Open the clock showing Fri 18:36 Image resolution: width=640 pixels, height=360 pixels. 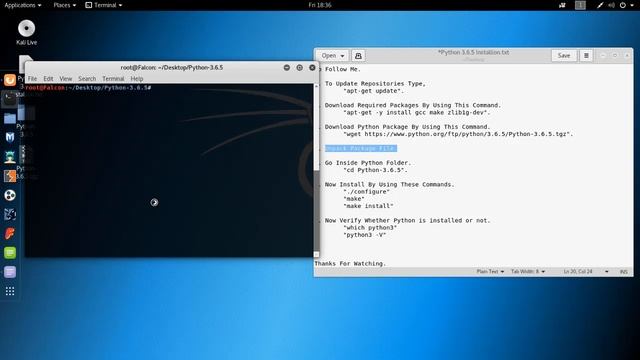click(320, 5)
